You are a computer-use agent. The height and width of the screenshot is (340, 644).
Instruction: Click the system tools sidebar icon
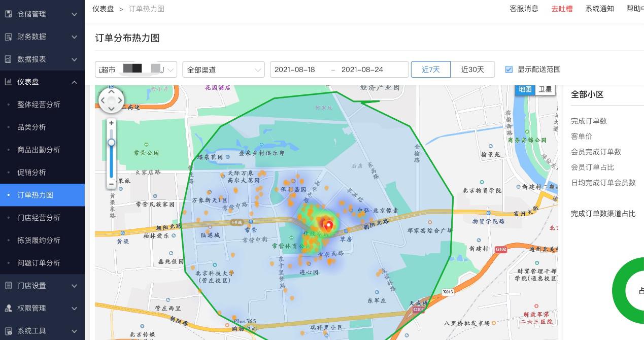pos(8,331)
